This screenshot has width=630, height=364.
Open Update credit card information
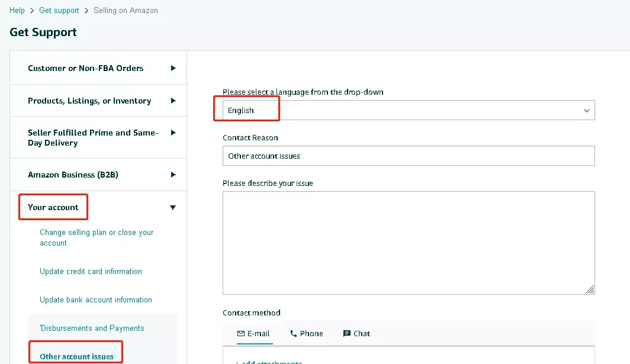[91, 271]
